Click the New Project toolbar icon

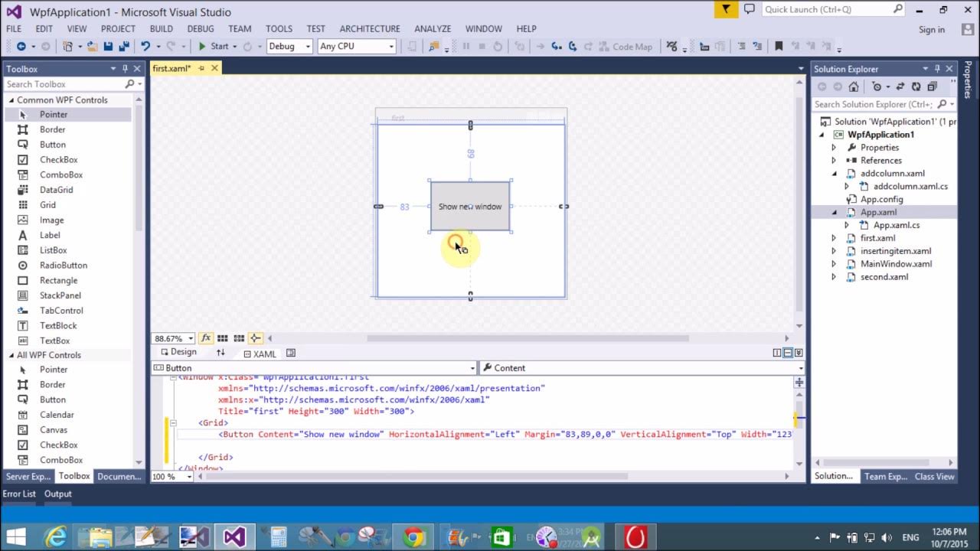[x=68, y=46]
